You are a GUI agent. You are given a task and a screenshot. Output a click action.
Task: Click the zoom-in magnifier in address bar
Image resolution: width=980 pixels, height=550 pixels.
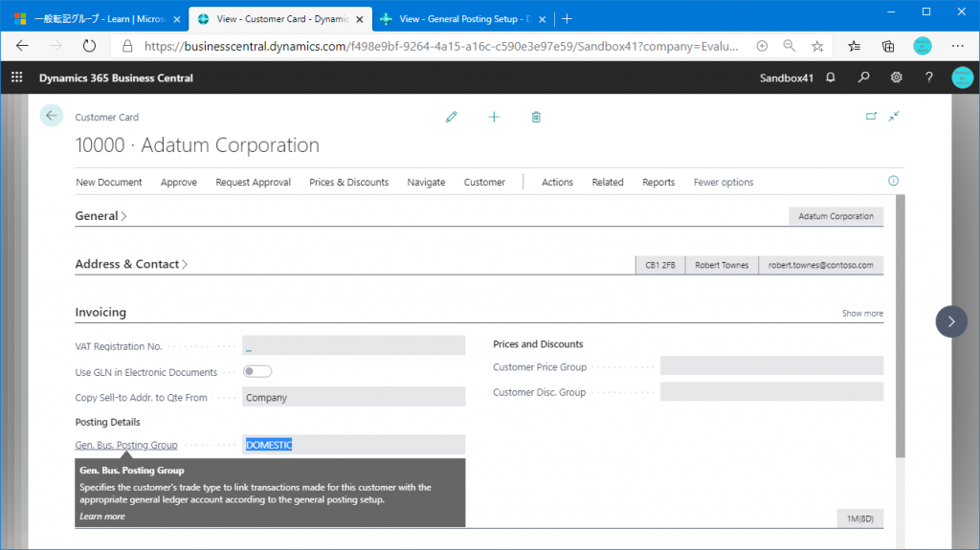762,46
